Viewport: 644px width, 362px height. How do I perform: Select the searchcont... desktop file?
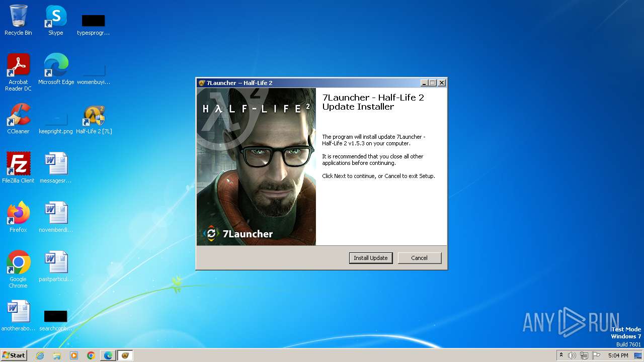[56, 320]
